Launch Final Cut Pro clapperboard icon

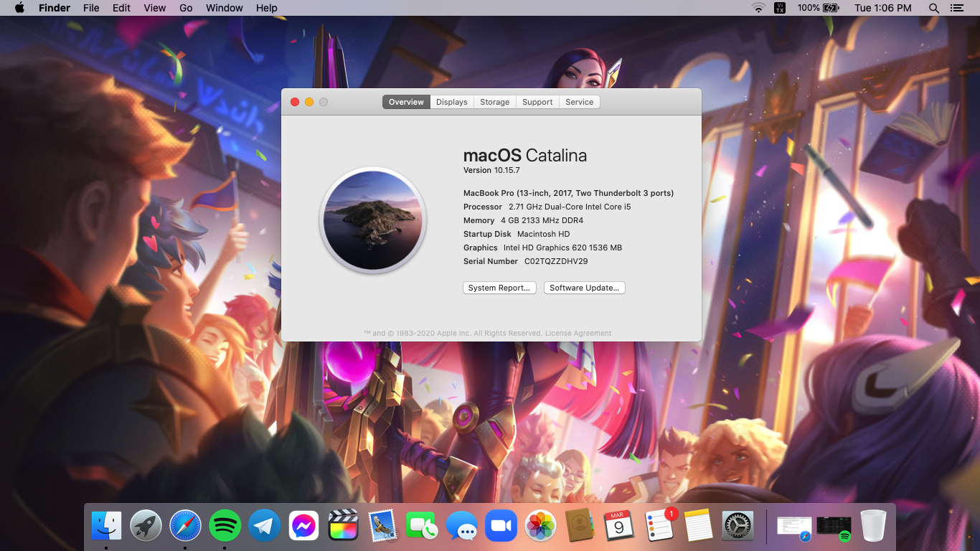343,526
